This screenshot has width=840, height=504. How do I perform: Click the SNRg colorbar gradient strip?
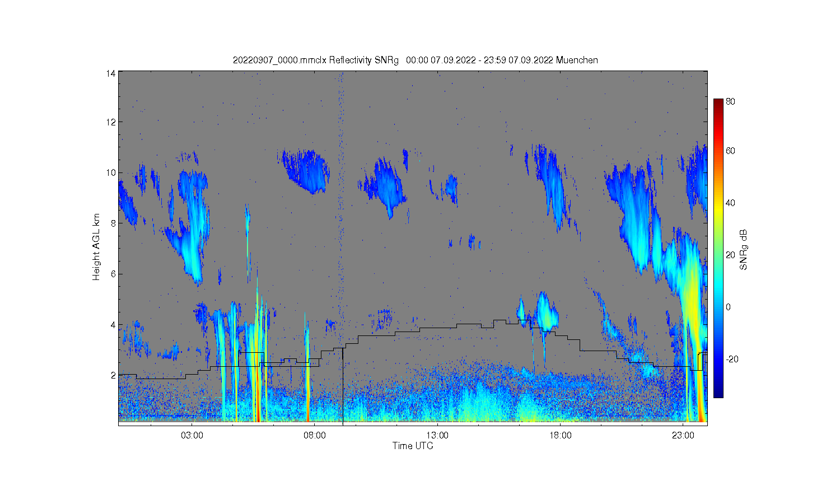click(x=718, y=248)
